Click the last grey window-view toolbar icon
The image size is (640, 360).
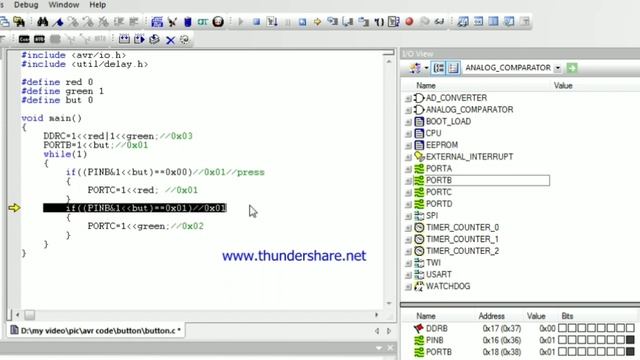524,22
